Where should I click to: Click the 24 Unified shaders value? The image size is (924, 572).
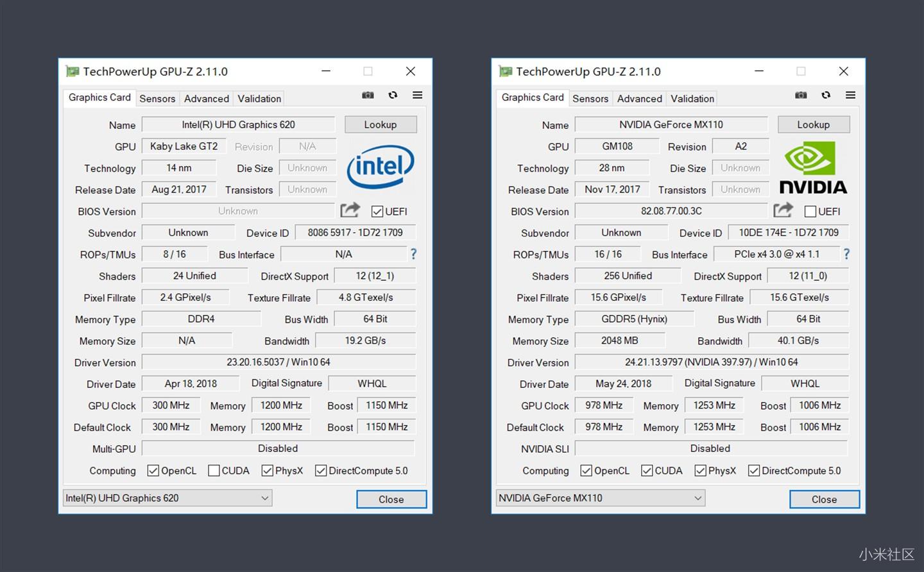[194, 276]
